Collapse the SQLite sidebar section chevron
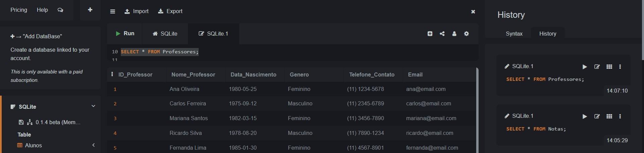 (x=93, y=106)
